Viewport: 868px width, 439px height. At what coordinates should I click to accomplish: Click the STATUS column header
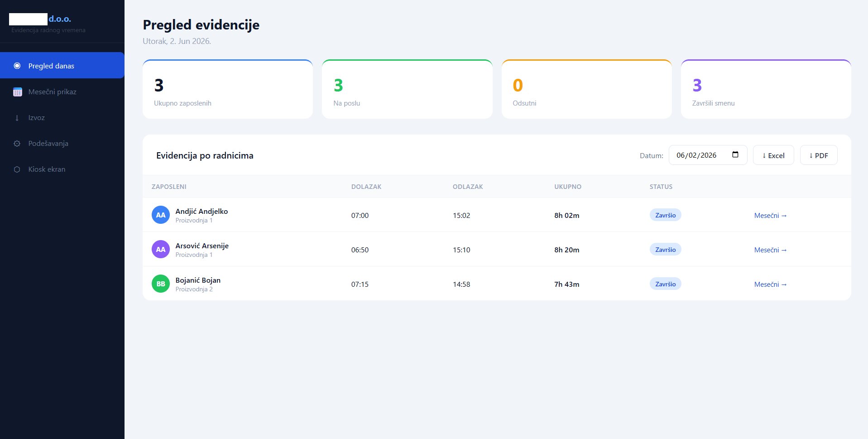[x=661, y=187]
